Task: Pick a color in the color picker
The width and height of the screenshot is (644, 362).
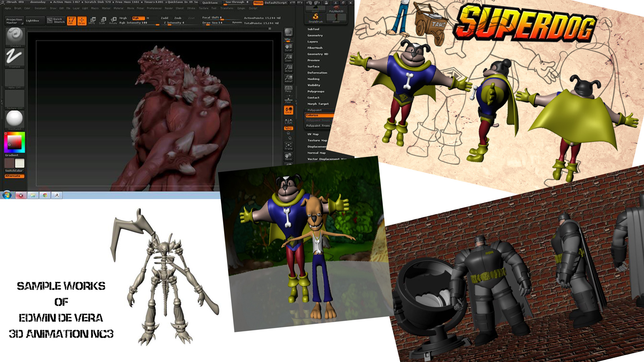Action: click(x=14, y=142)
